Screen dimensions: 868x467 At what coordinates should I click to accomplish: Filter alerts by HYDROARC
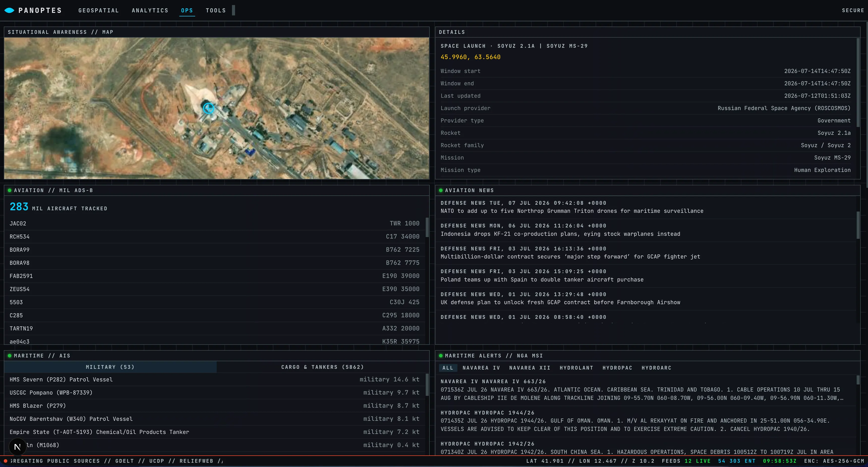click(656, 368)
